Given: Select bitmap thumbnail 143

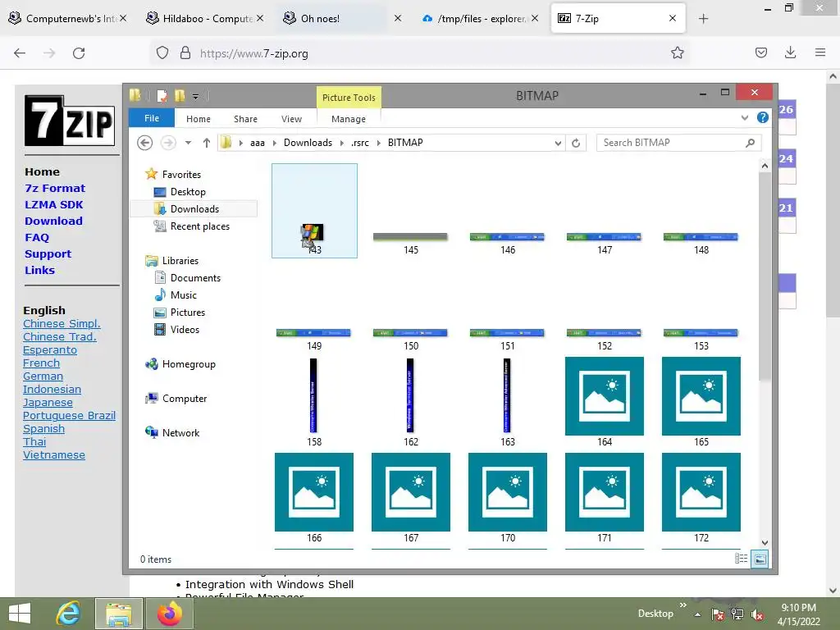Looking at the screenshot, I should 314,211.
